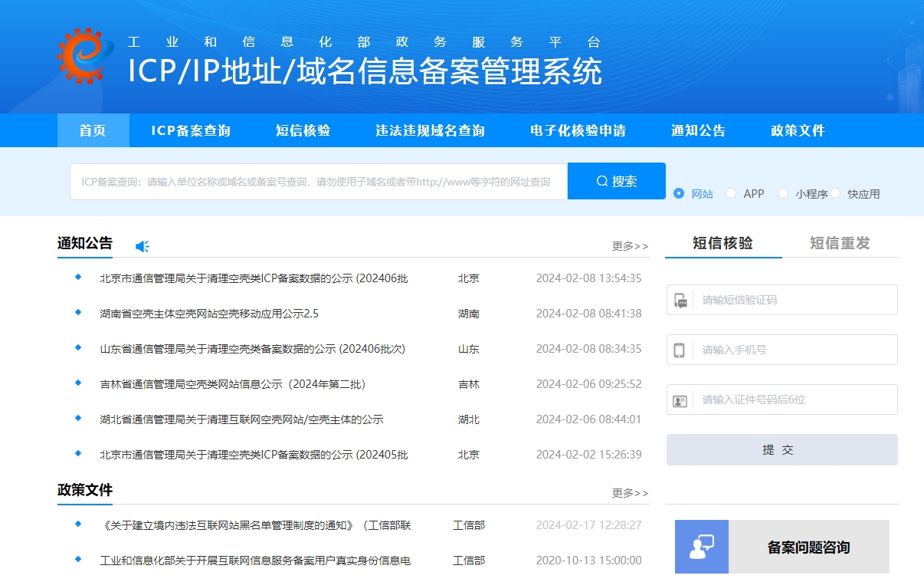Focus the ICP备案查询 search input field

(318, 182)
